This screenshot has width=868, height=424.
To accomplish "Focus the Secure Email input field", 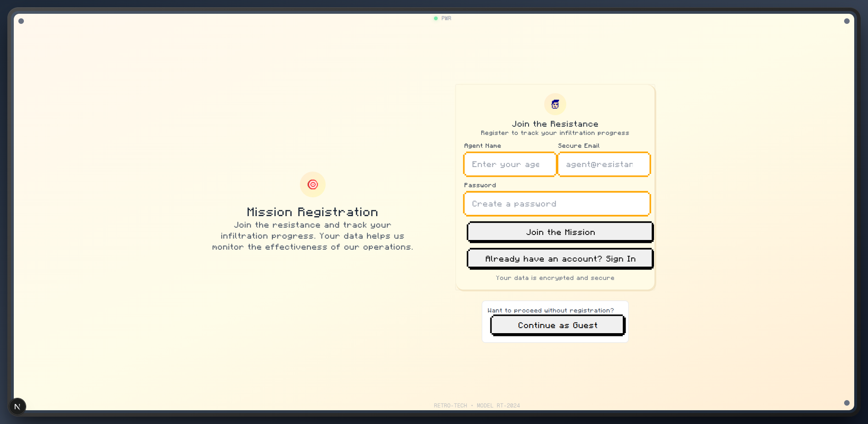I will (x=604, y=164).
